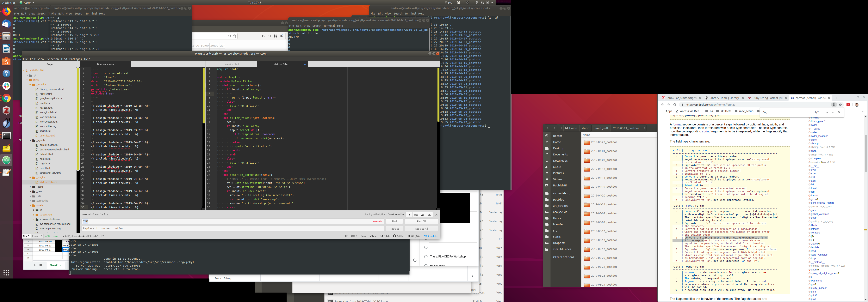Bookmark this page with the star icon
Viewport: 868px width, 302px height.
pyautogui.click(x=840, y=105)
